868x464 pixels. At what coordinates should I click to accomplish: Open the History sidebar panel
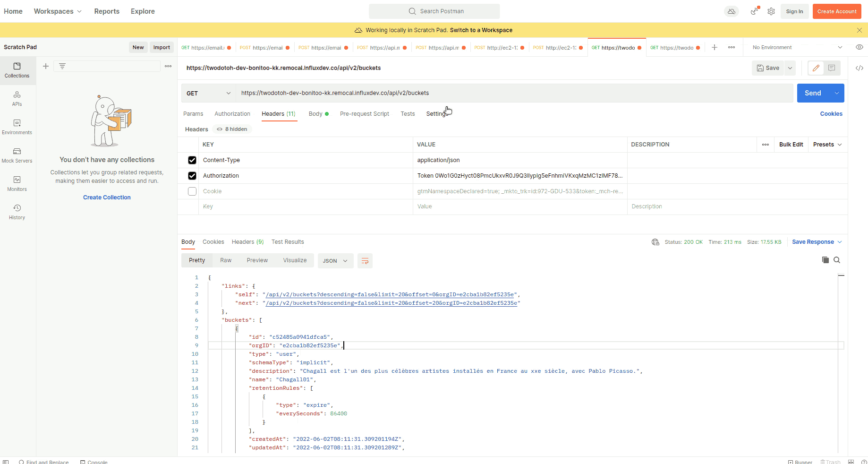point(17,212)
